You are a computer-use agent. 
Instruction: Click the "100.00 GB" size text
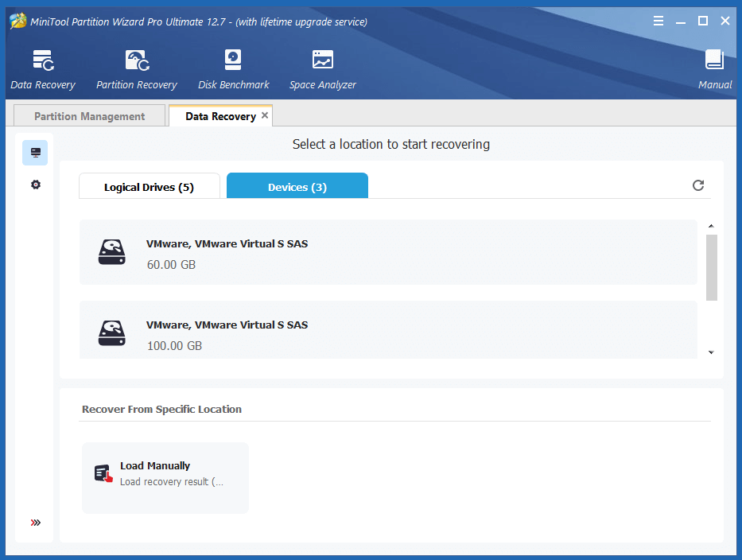coord(175,346)
